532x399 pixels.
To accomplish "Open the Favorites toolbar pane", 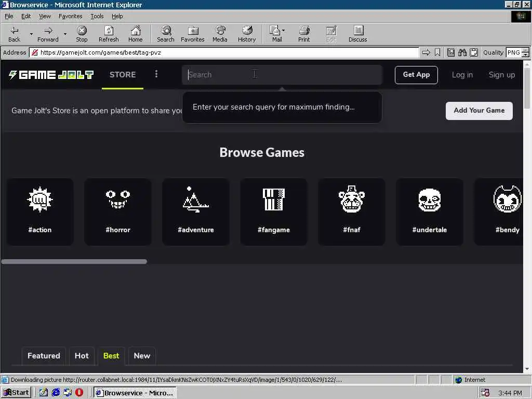I will (193, 34).
